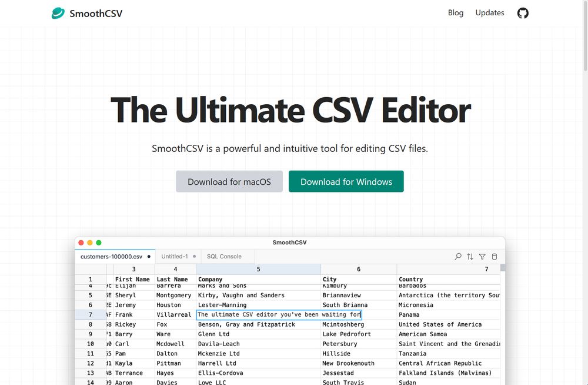588x385 pixels.
Task: Select row number 1 header
Action: tap(91, 279)
